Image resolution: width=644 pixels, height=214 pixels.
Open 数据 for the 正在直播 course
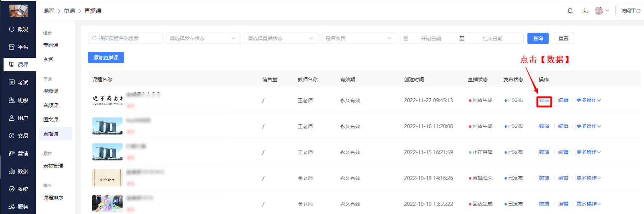coord(544,152)
